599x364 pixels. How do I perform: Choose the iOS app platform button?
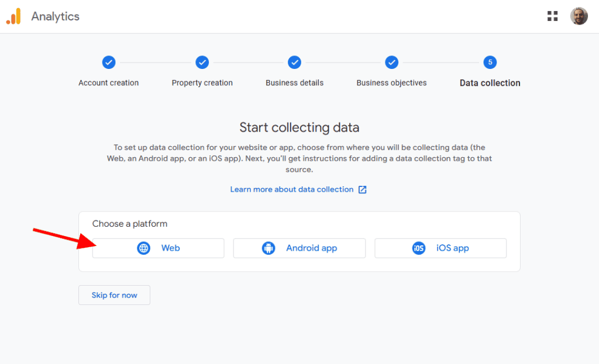tap(440, 248)
